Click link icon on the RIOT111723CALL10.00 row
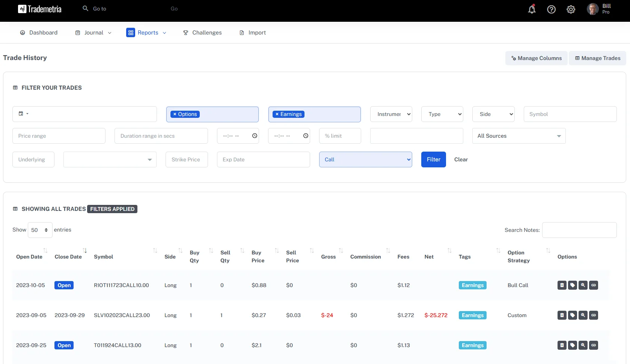The height and width of the screenshot is (364, 630). pyautogui.click(x=593, y=285)
